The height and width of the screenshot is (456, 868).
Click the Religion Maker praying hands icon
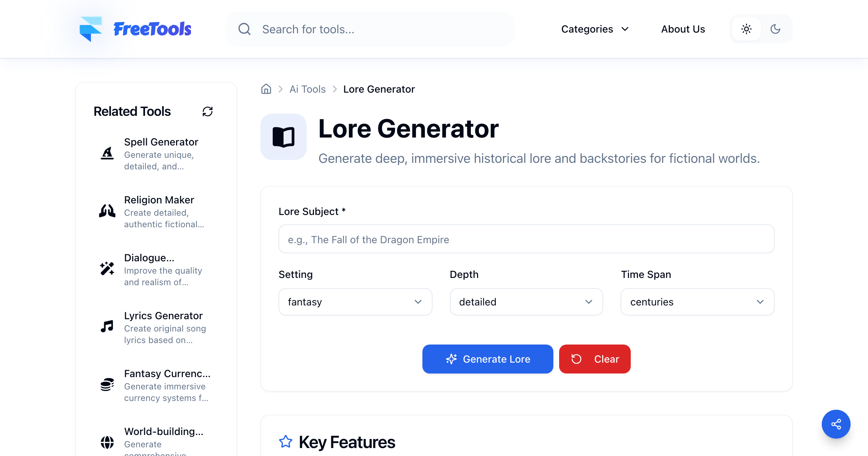click(x=107, y=211)
